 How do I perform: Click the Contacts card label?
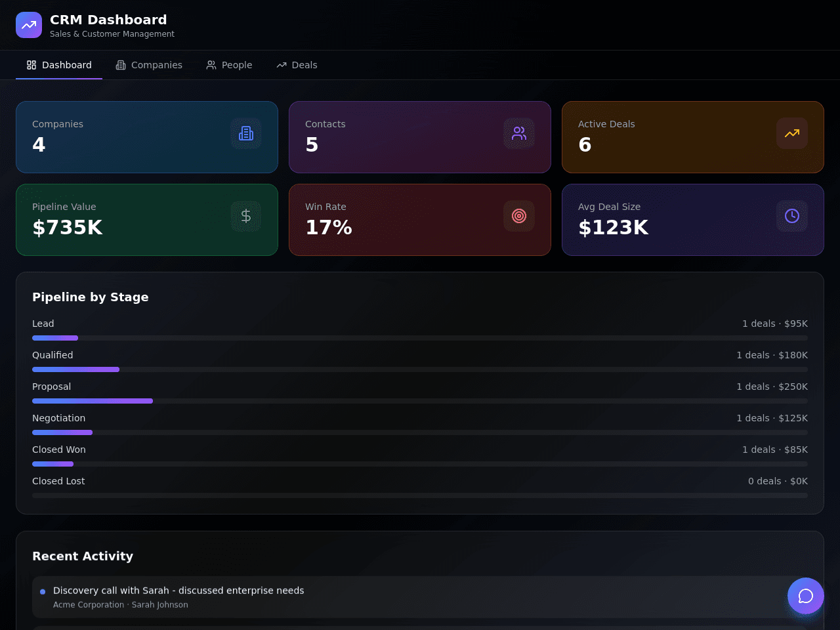coord(325,124)
